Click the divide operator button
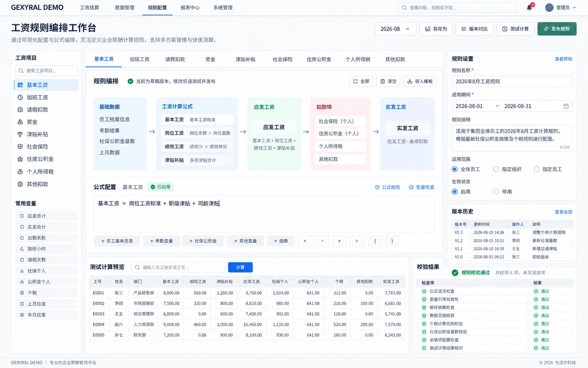The height and width of the screenshot is (368, 588). click(x=356, y=241)
